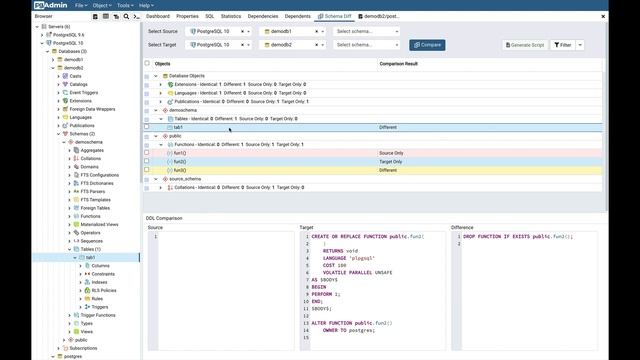Click the Generate Script button

pos(525,45)
